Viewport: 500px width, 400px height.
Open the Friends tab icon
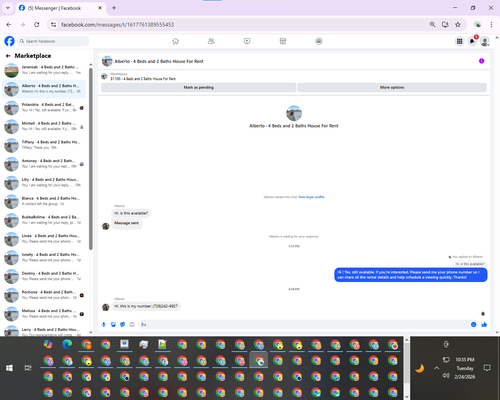(x=211, y=41)
